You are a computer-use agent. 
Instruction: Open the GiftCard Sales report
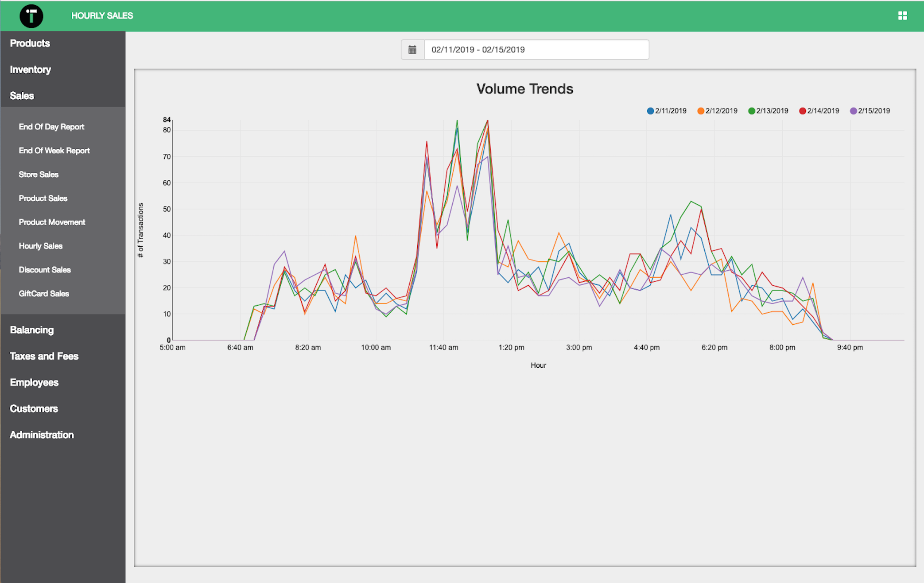click(x=44, y=294)
